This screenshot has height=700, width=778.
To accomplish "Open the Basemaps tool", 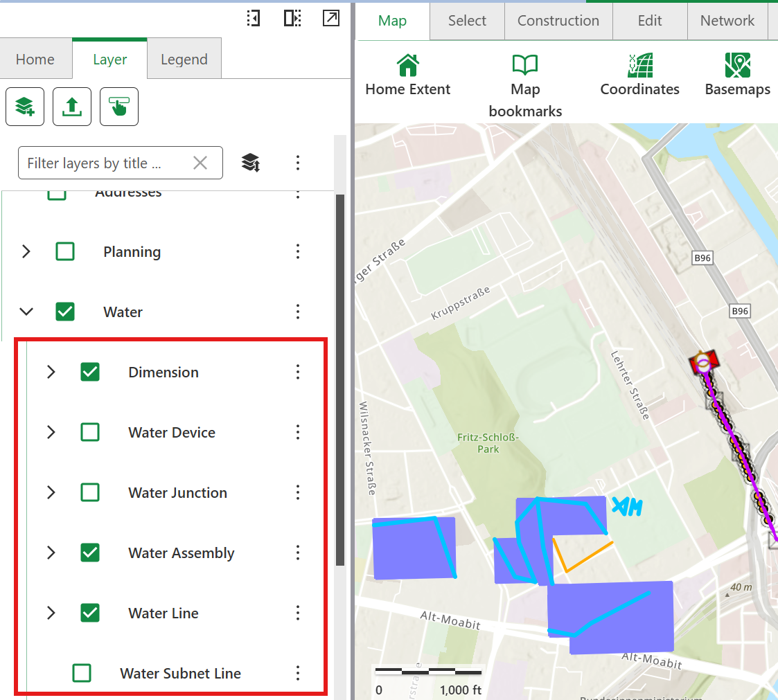I will 737,66.
